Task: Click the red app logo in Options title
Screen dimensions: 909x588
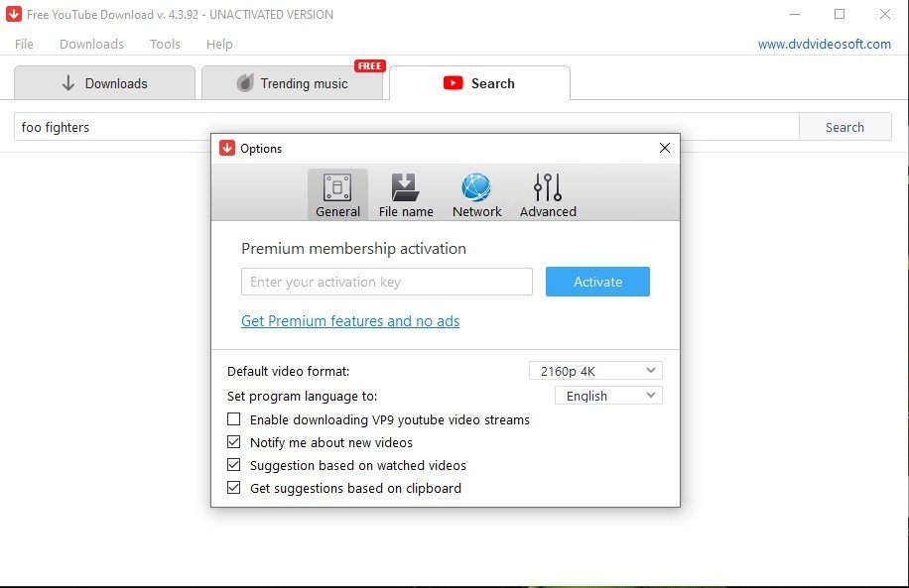Action: (227, 149)
